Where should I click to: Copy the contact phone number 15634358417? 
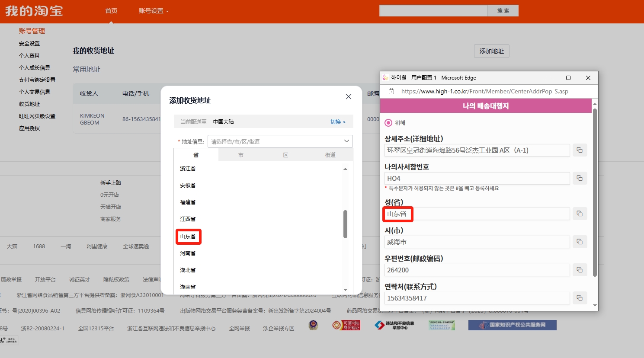580,298
